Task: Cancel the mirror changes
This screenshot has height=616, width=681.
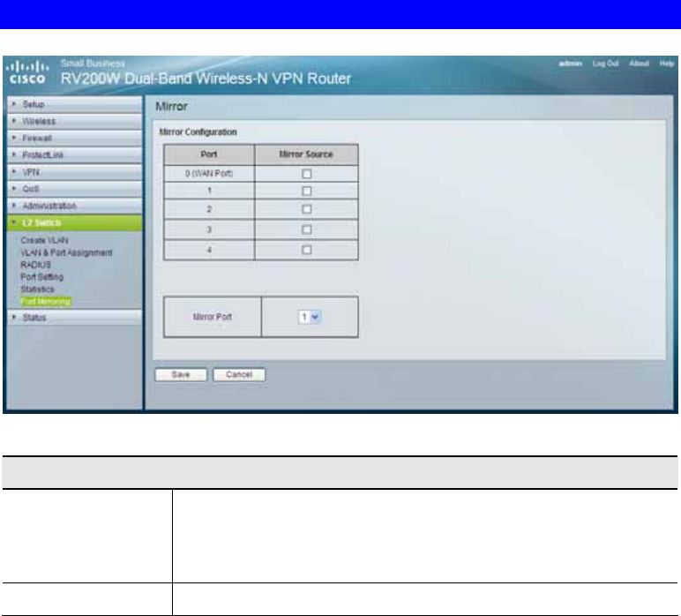Action: pos(239,374)
